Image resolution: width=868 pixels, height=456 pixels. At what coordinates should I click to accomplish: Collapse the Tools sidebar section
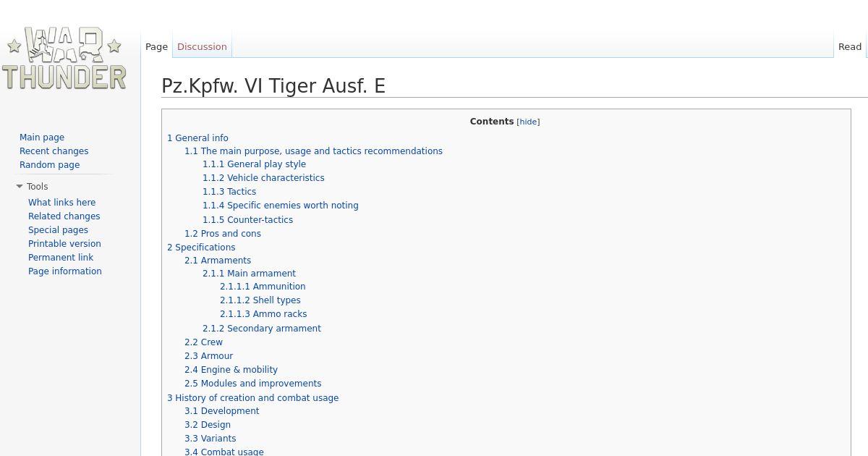point(32,187)
